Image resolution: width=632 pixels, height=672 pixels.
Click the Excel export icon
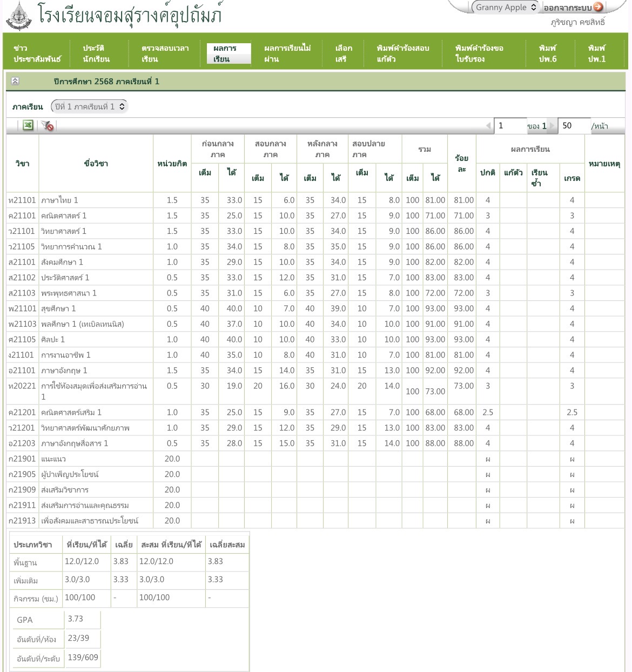28,125
